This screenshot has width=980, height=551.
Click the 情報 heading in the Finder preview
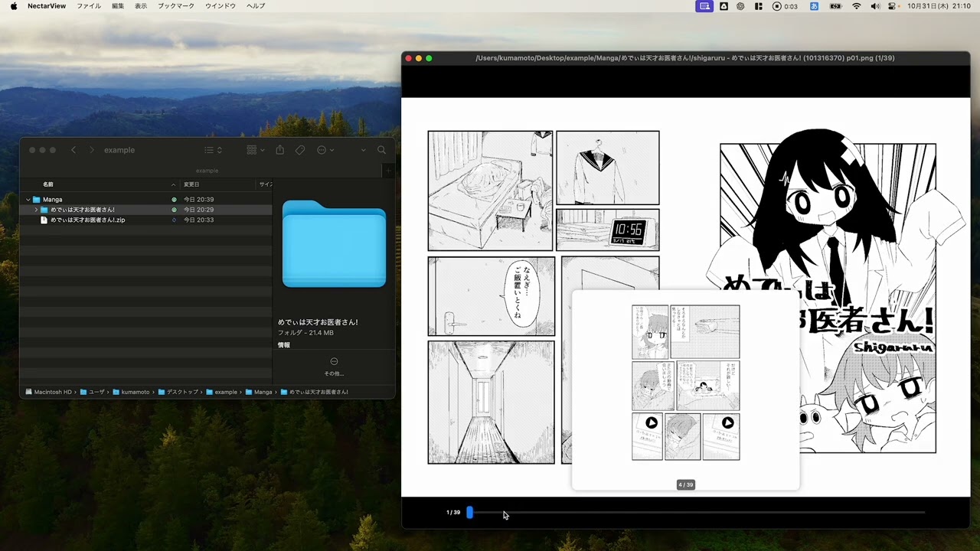[284, 345]
